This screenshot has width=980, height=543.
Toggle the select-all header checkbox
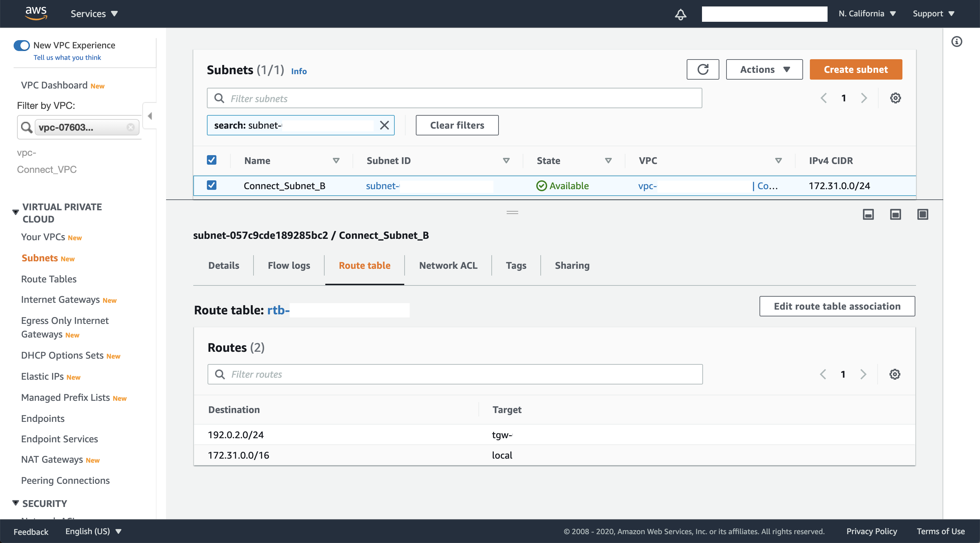pos(212,160)
